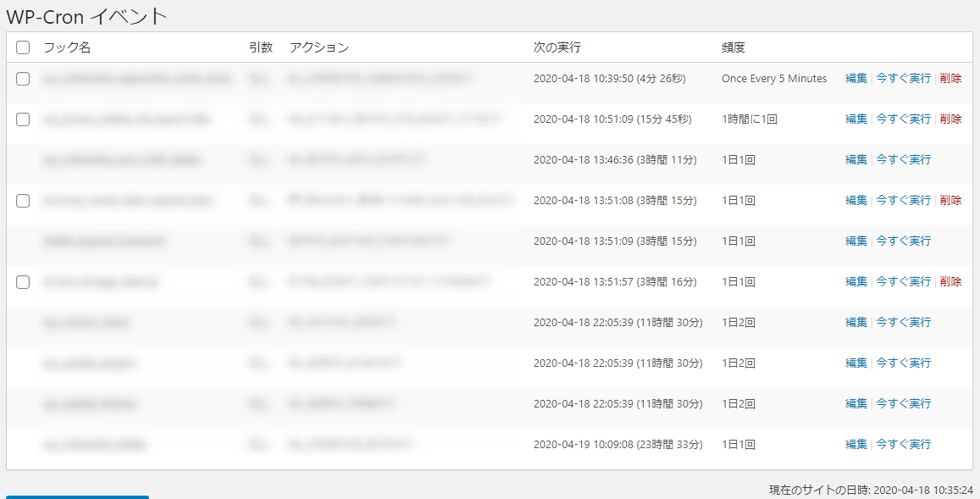Toggle the select-all checkbox in table header
This screenshot has width=980, height=499.
tap(23, 47)
